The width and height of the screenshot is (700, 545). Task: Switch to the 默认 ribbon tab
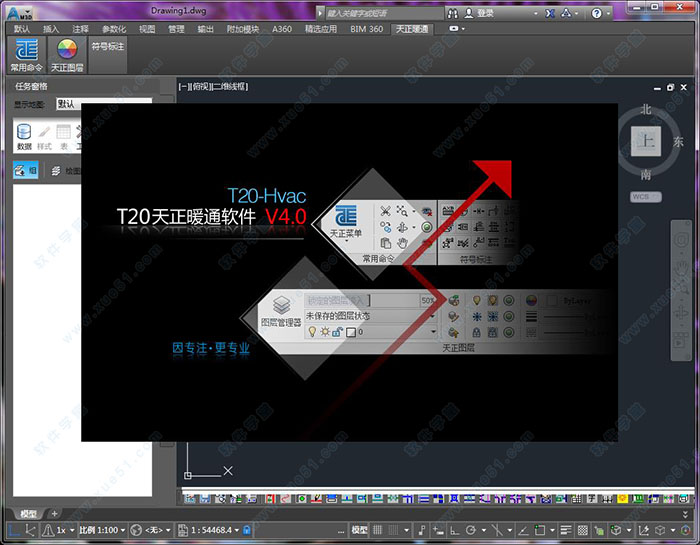(x=21, y=29)
